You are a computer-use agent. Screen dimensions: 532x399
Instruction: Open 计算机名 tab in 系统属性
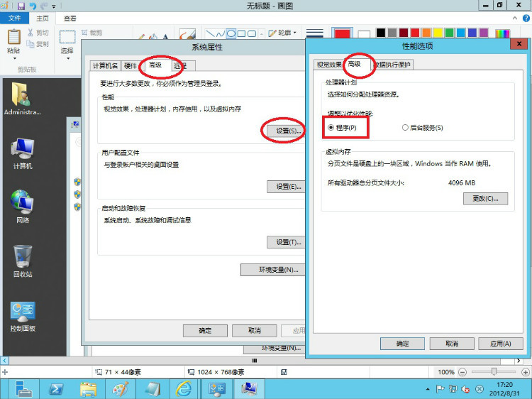tap(105, 66)
